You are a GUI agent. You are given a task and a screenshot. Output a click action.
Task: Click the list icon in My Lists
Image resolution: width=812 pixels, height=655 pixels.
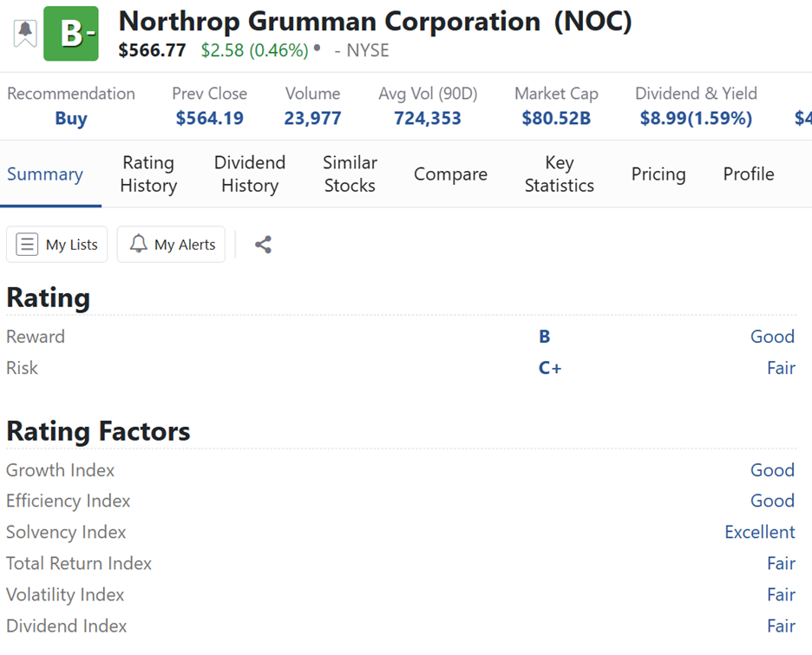tap(28, 245)
